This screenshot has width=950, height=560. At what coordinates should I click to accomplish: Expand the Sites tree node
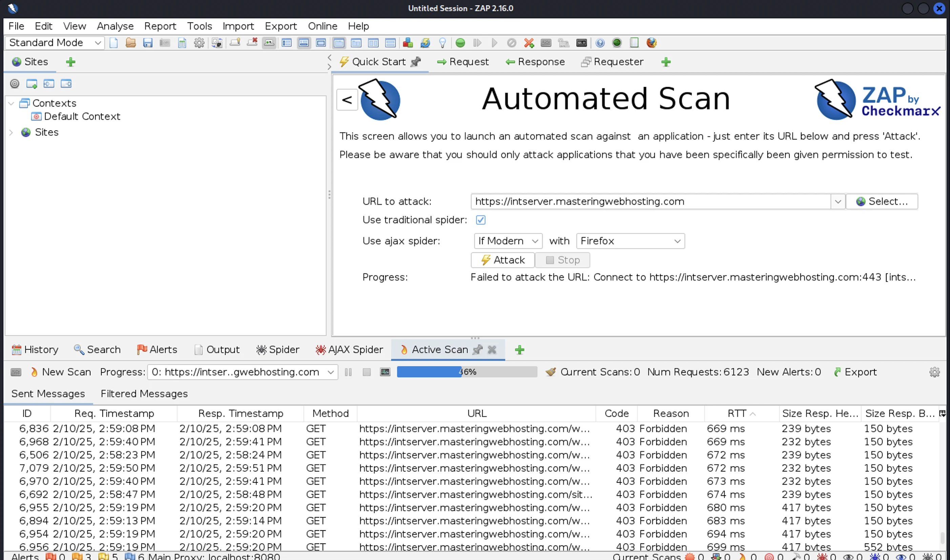[x=11, y=132]
